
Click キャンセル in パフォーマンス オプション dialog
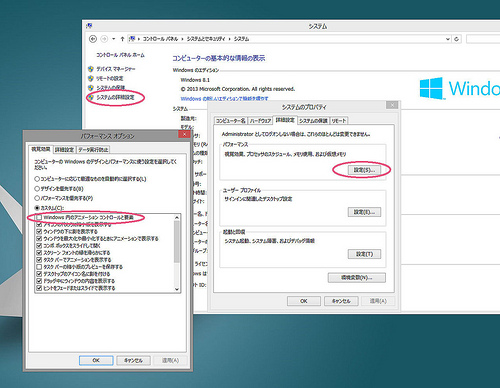pos(133,360)
